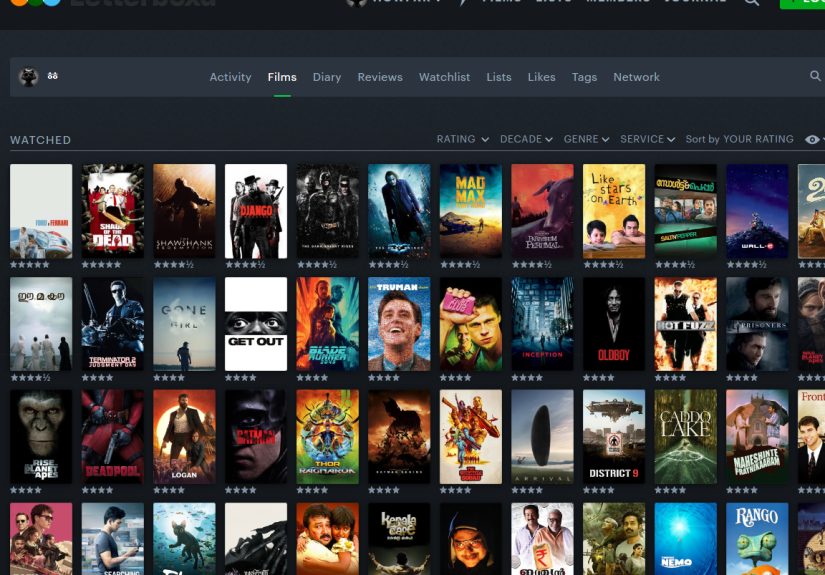Open the Django poster
The width and height of the screenshot is (825, 575).
[256, 211]
